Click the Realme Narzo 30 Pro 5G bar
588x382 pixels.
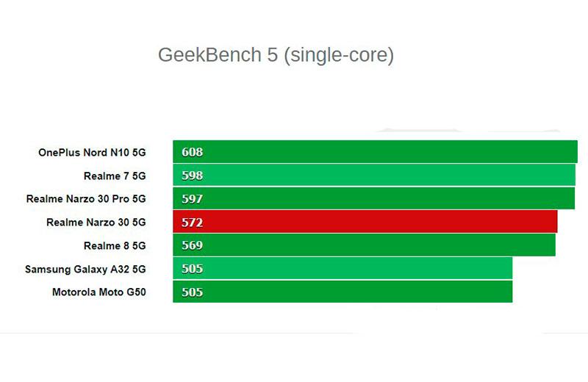373,198
